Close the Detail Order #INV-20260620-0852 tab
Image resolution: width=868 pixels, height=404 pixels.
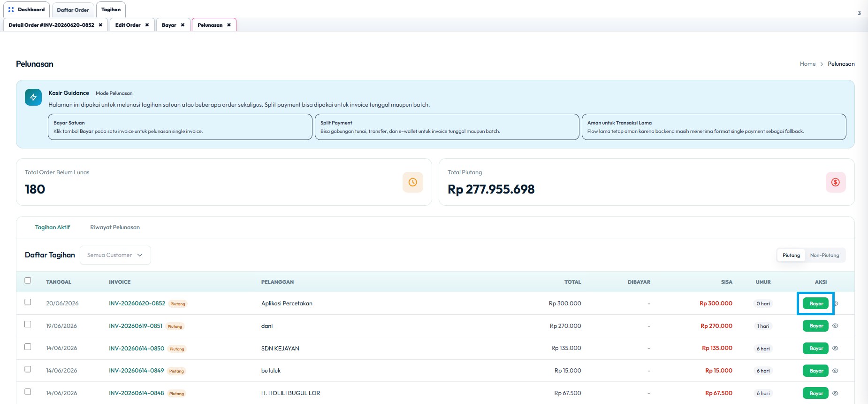click(100, 25)
